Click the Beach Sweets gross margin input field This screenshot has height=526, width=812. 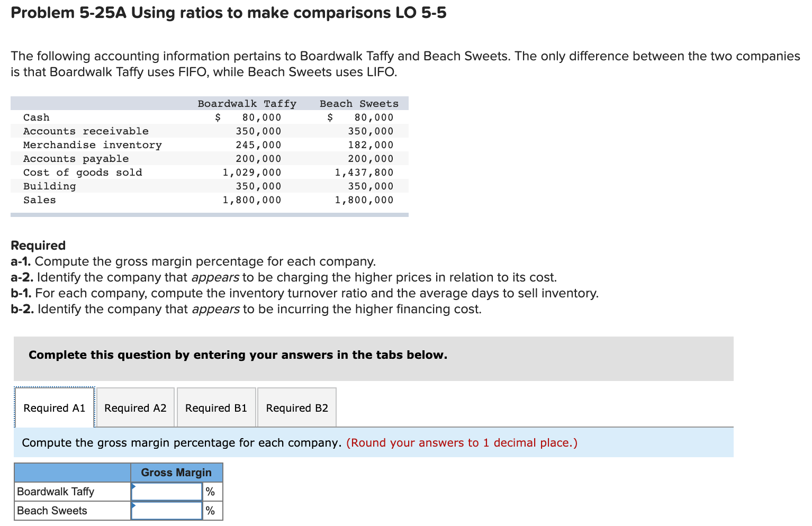[x=167, y=510]
